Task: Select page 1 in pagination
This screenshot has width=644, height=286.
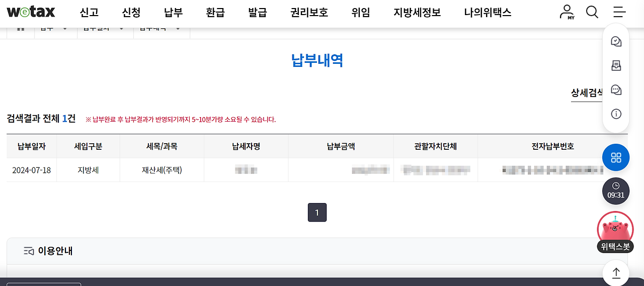Action: coord(317,213)
